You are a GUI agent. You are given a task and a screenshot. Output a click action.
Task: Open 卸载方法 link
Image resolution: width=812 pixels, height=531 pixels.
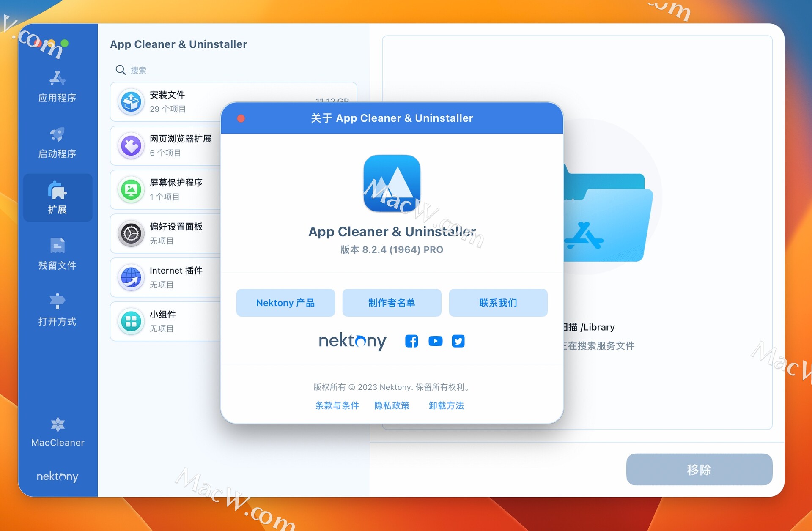[446, 405]
